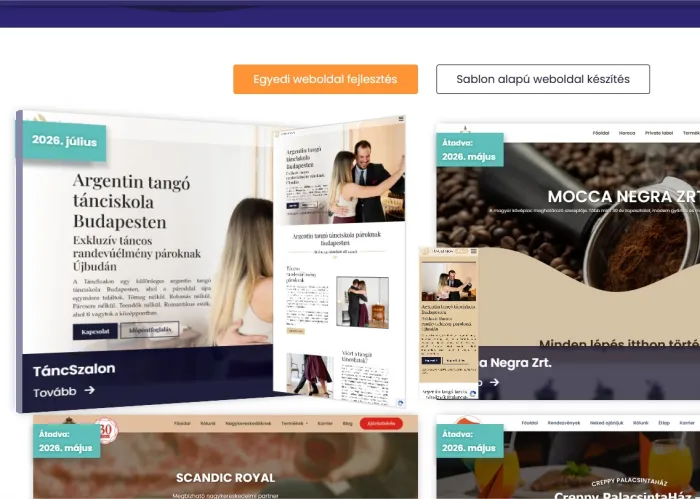The width and height of the screenshot is (700, 499).
Task: Click the SCANDIC ROYAL heading text
Action: 225,478
